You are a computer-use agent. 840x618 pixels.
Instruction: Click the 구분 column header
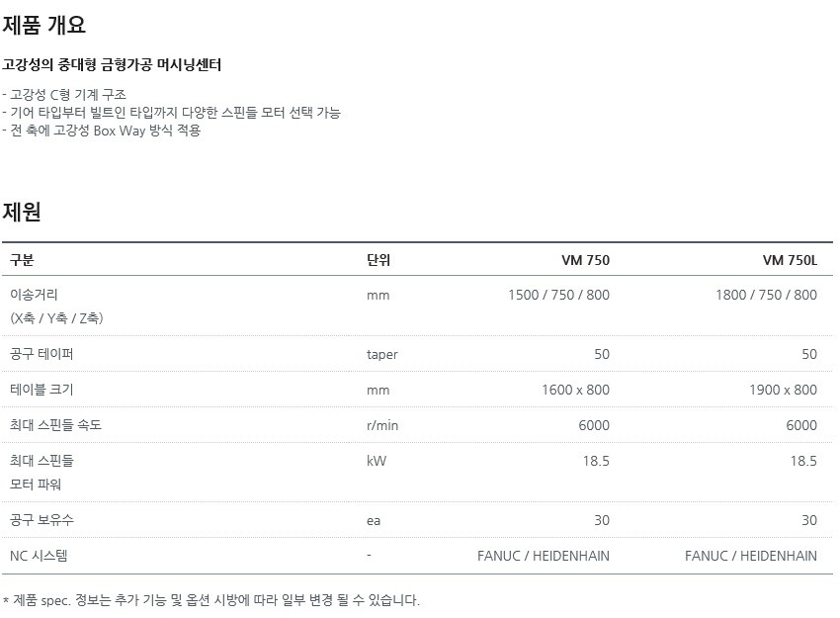[x=22, y=260]
